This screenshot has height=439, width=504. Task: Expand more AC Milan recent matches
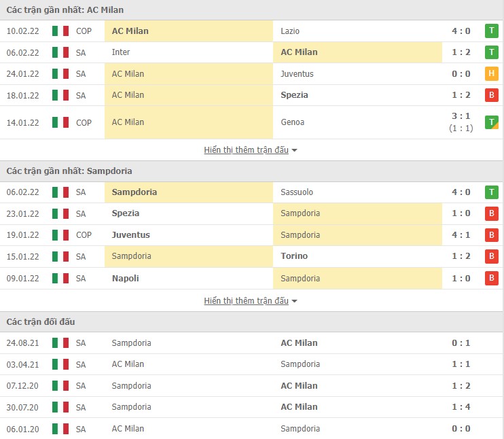(251, 150)
